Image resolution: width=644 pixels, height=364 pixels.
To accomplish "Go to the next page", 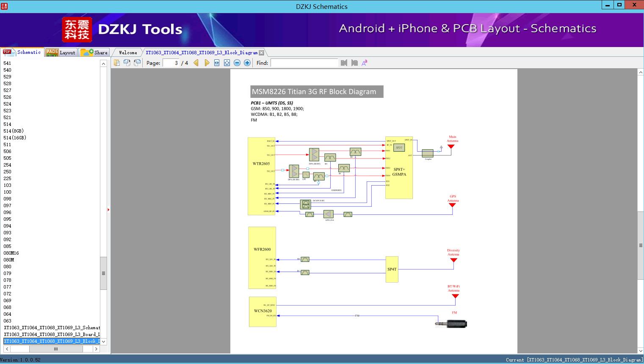I will pyautogui.click(x=207, y=63).
